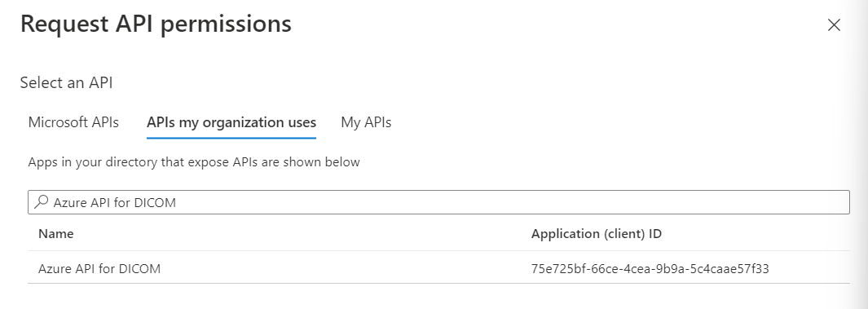Sort by the Name column header
The image size is (868, 309).
coord(56,234)
